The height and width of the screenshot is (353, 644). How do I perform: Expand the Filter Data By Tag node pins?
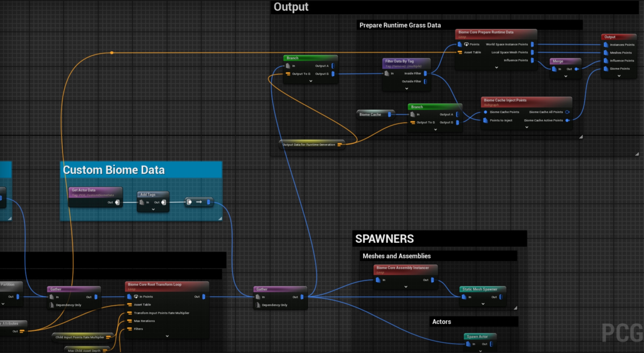tap(406, 89)
